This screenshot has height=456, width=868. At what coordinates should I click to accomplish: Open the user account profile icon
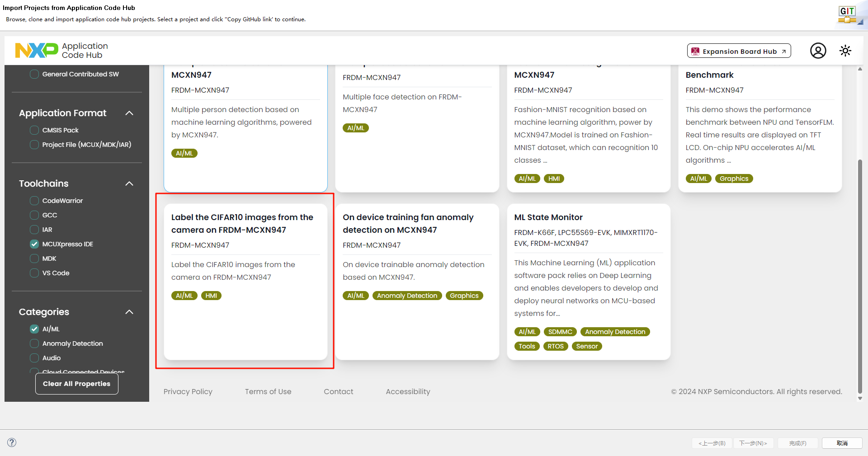pyautogui.click(x=818, y=51)
